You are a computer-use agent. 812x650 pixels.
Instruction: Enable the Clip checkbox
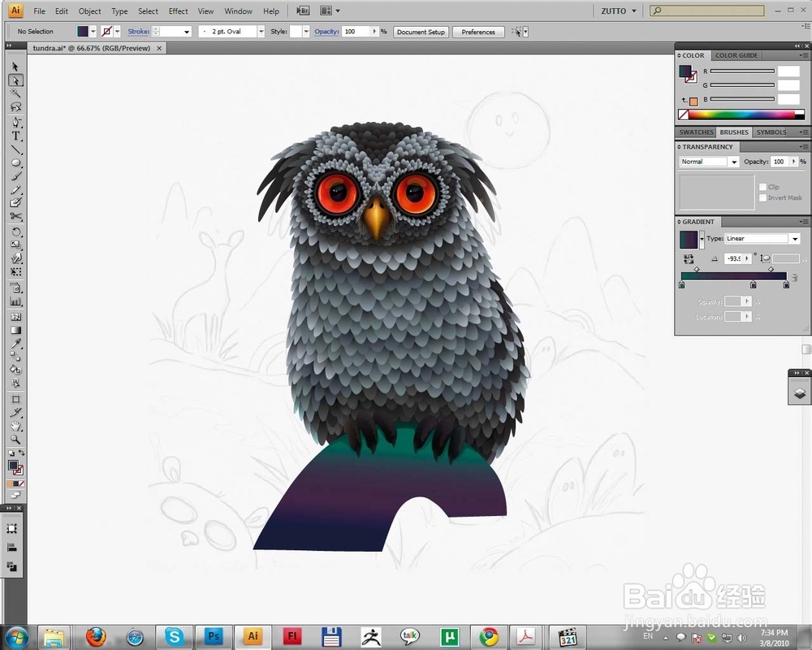click(762, 187)
